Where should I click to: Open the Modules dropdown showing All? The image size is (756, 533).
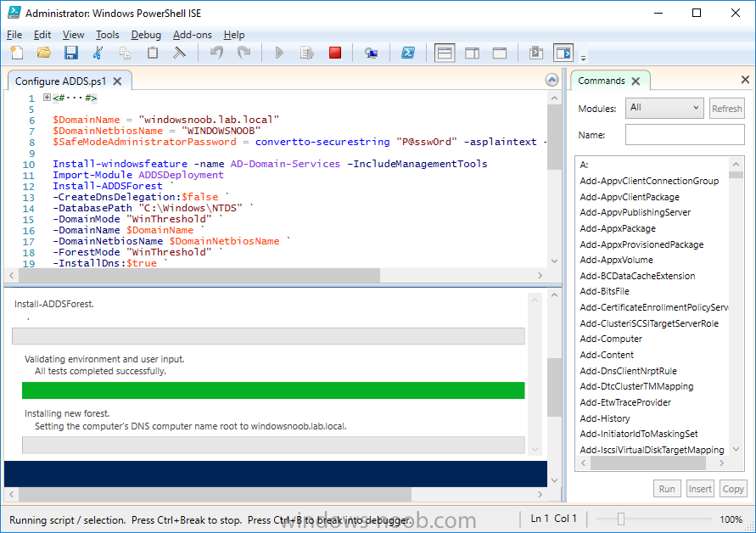(664, 108)
